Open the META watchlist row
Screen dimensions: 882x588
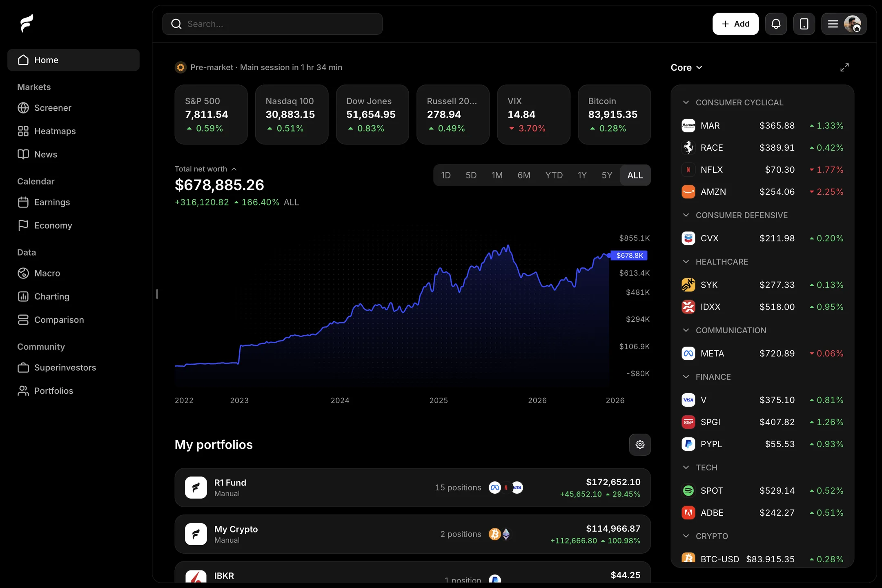point(762,354)
